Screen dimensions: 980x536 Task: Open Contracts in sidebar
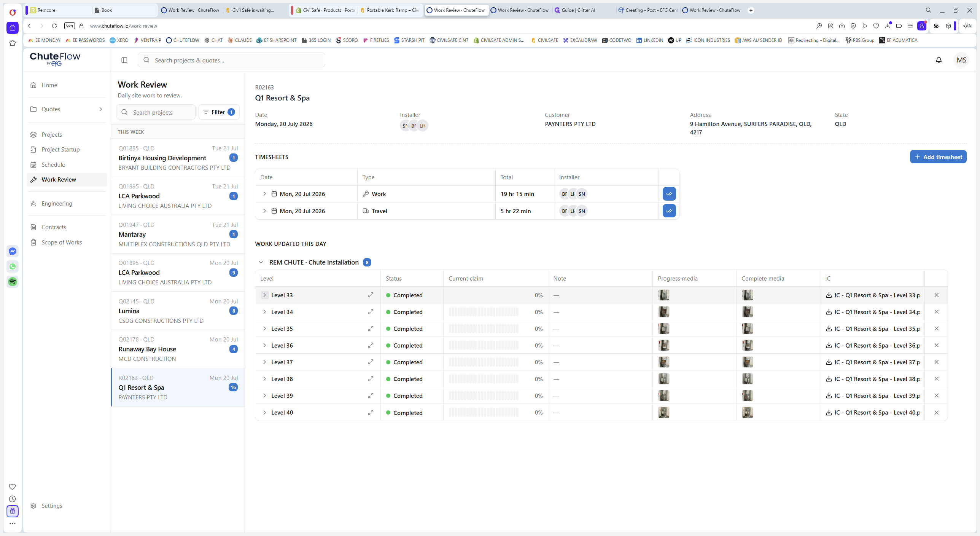pos(67,227)
